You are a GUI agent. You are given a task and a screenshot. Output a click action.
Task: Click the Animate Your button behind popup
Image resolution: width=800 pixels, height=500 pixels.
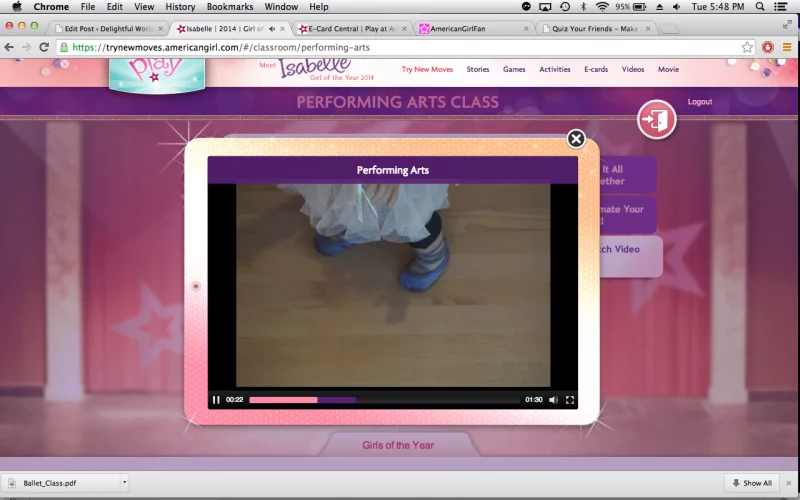[628, 215]
